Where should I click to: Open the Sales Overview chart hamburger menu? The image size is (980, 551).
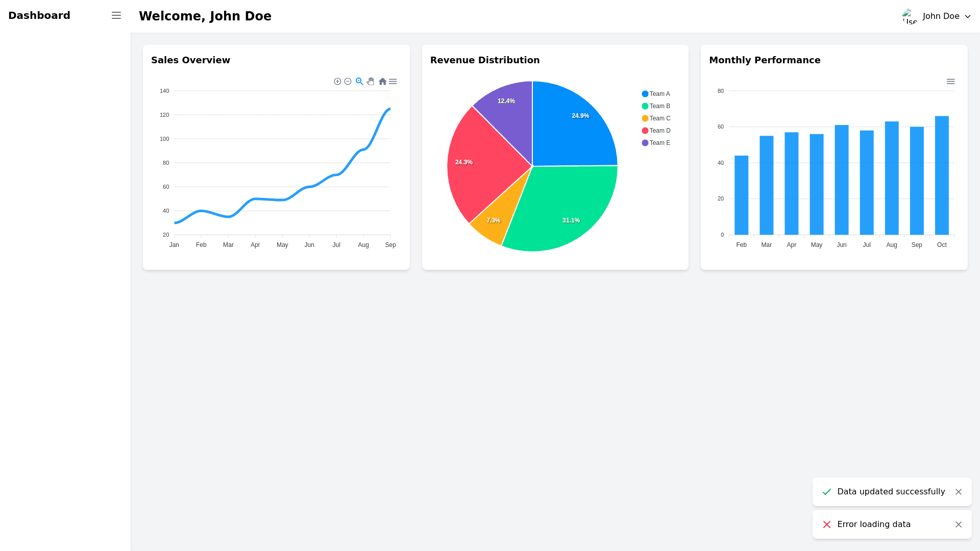tap(393, 82)
